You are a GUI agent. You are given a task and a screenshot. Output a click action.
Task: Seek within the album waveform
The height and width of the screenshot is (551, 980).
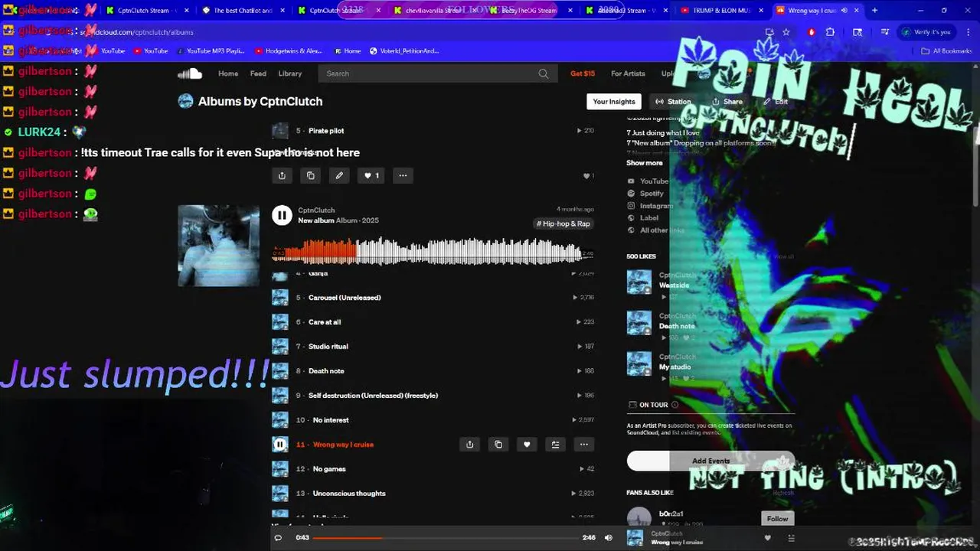pyautogui.click(x=433, y=251)
